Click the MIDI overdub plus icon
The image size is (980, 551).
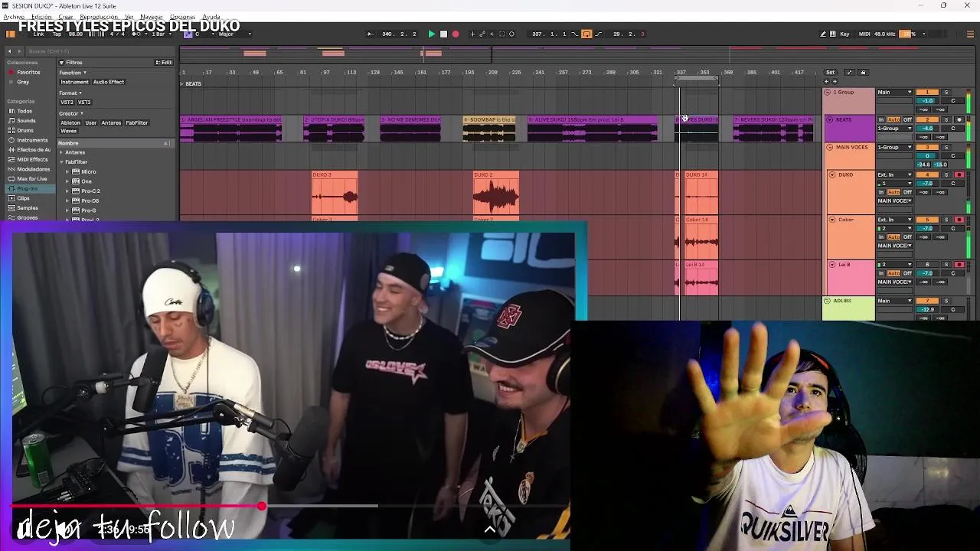(x=472, y=34)
